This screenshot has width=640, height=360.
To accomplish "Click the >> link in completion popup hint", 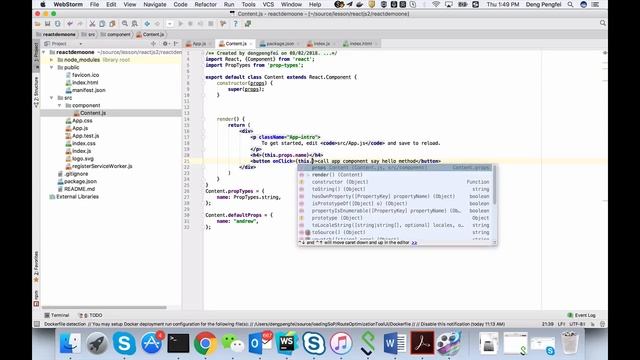I will 414,243.
